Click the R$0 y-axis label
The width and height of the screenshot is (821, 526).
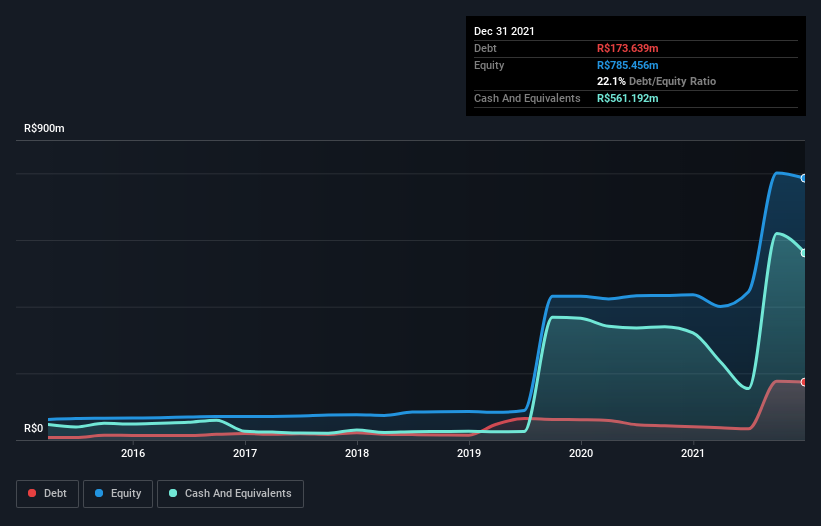(x=34, y=429)
